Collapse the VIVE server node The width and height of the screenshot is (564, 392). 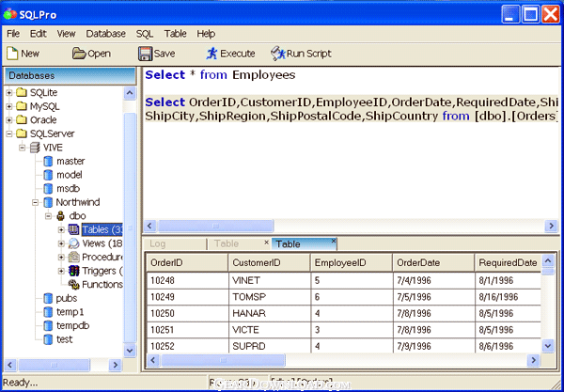(x=23, y=148)
